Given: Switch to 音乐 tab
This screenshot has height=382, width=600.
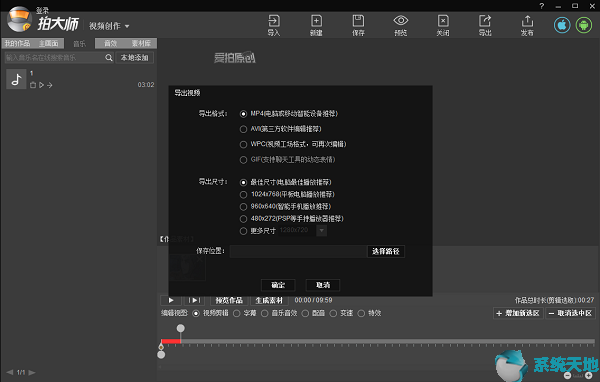Looking at the screenshot, I should click(x=80, y=44).
